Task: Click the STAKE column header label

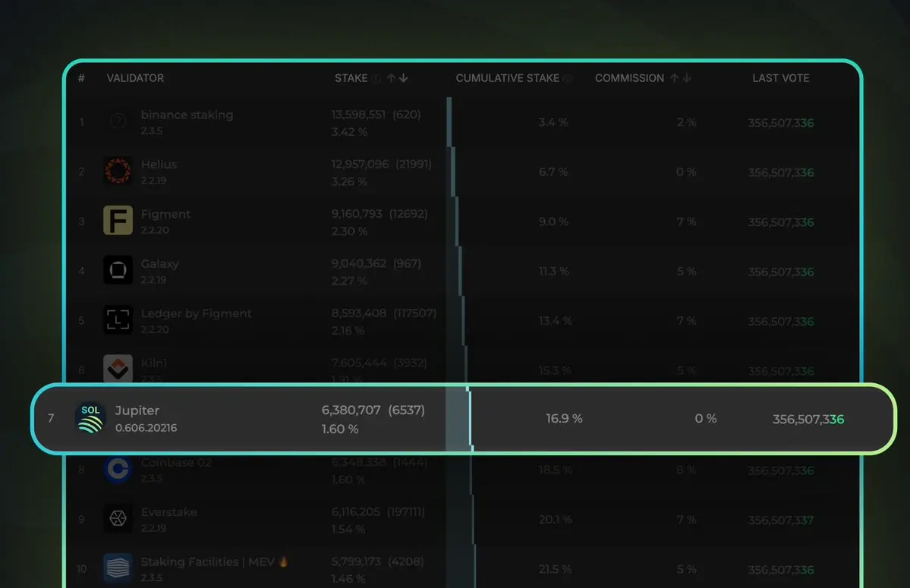Action: point(351,77)
